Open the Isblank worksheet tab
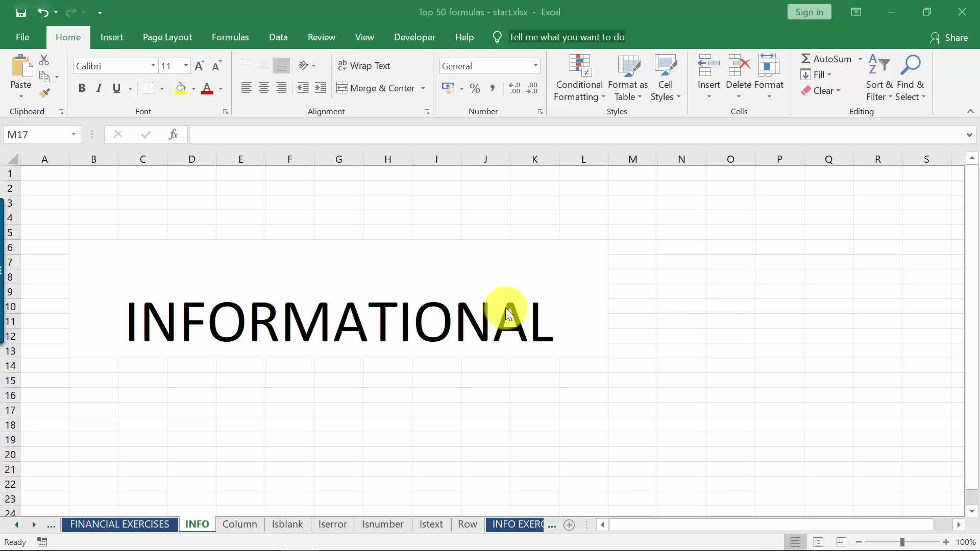 287,524
